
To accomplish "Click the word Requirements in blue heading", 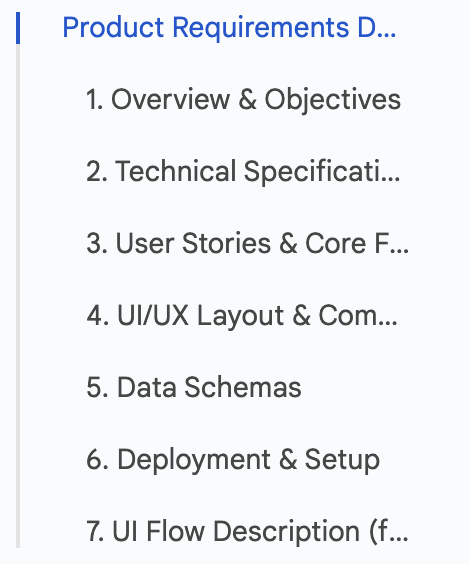I will pos(261,28).
